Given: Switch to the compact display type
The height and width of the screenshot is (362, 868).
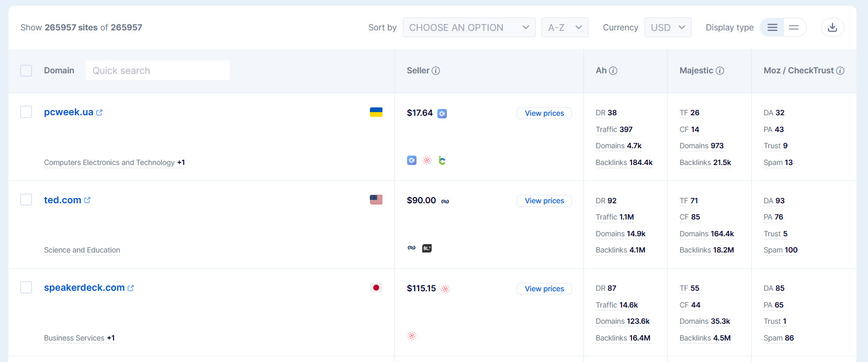Looking at the screenshot, I should coord(794,27).
